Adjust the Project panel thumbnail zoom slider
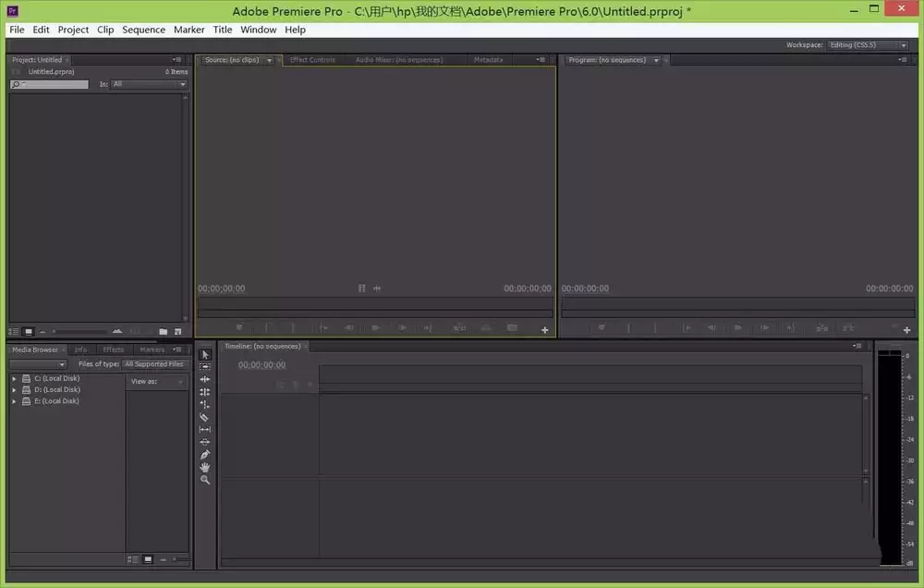The width and height of the screenshot is (924, 588). 83,331
